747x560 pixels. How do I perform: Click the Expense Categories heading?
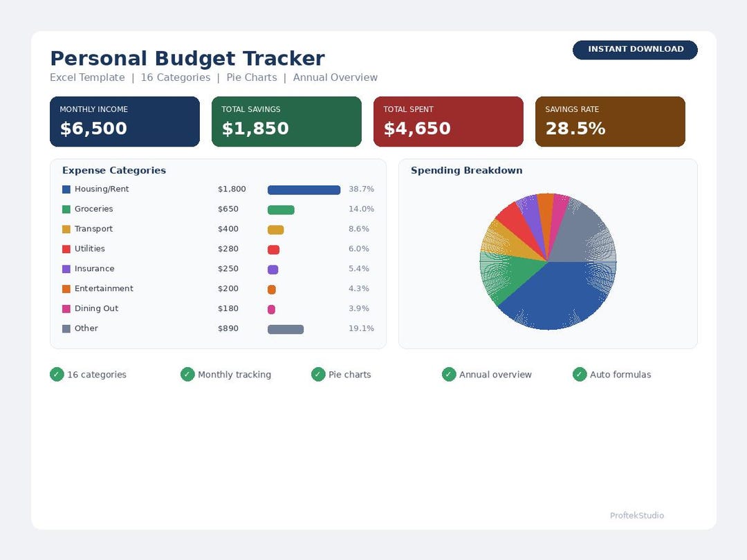coord(114,171)
